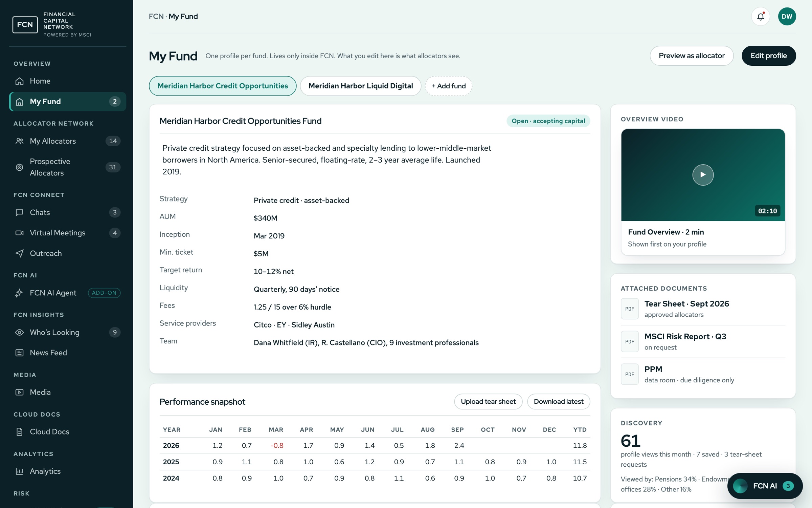This screenshot has height=508, width=812.
Task: Click the Citco · EY · Sidley Austin text
Action: pos(294,325)
